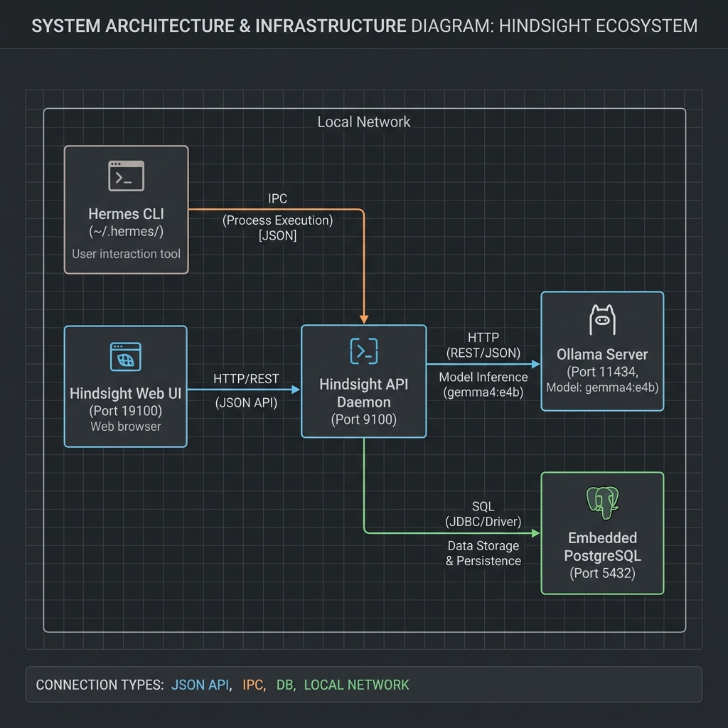Viewport: 728px width, 728px height.
Task: Click the 'LOCAL NETWORK' legend entry
Action: tap(357, 685)
